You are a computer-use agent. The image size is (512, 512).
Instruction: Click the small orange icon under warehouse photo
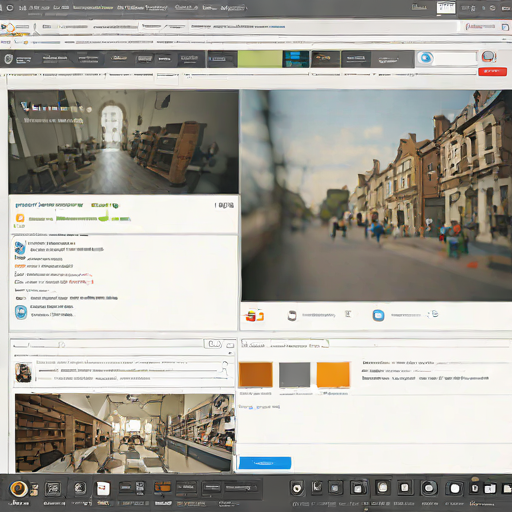(x=20, y=218)
